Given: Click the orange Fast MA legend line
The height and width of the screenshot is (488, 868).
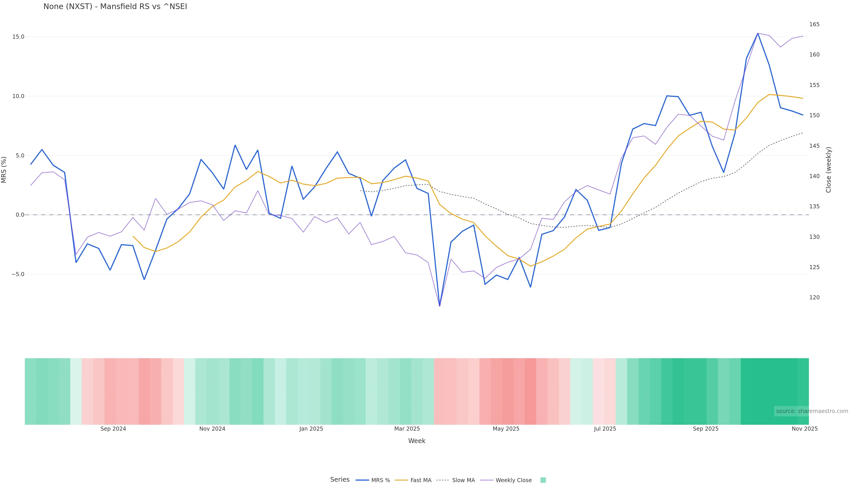Looking at the screenshot, I should pos(401,480).
